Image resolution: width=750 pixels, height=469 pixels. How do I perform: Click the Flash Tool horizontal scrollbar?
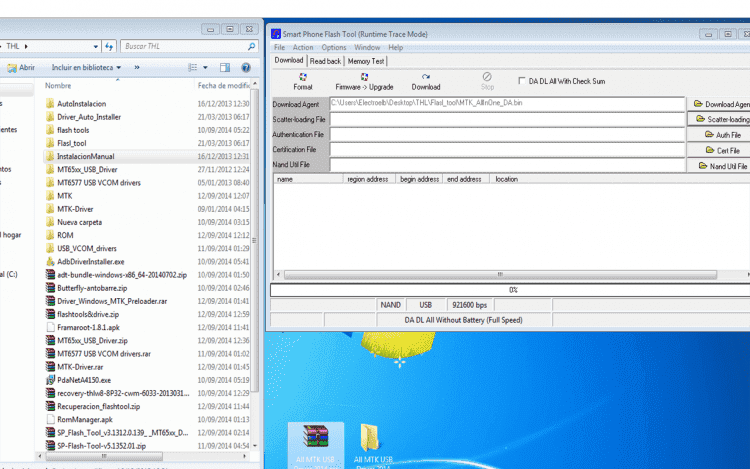pos(500,274)
